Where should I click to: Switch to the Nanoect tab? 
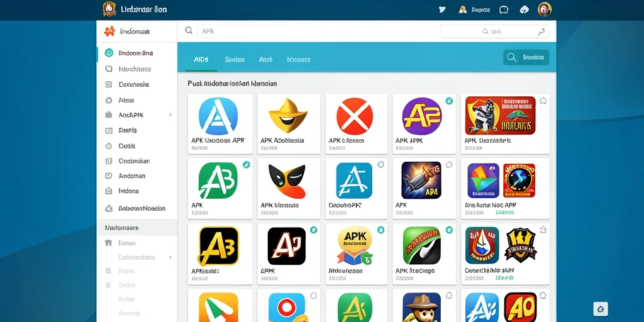pyautogui.click(x=299, y=60)
